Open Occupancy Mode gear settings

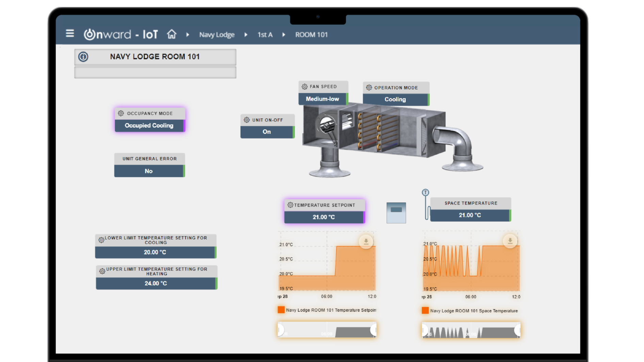point(121,114)
